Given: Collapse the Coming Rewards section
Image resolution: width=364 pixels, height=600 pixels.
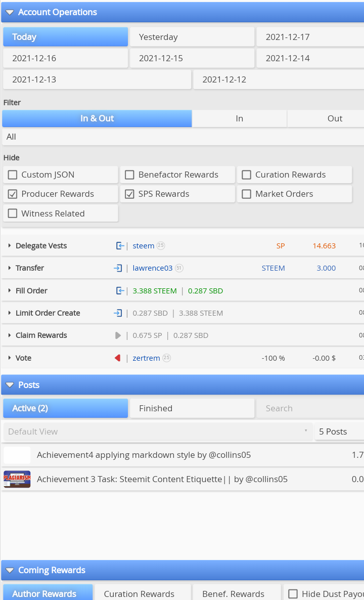Looking at the screenshot, I should (10, 570).
